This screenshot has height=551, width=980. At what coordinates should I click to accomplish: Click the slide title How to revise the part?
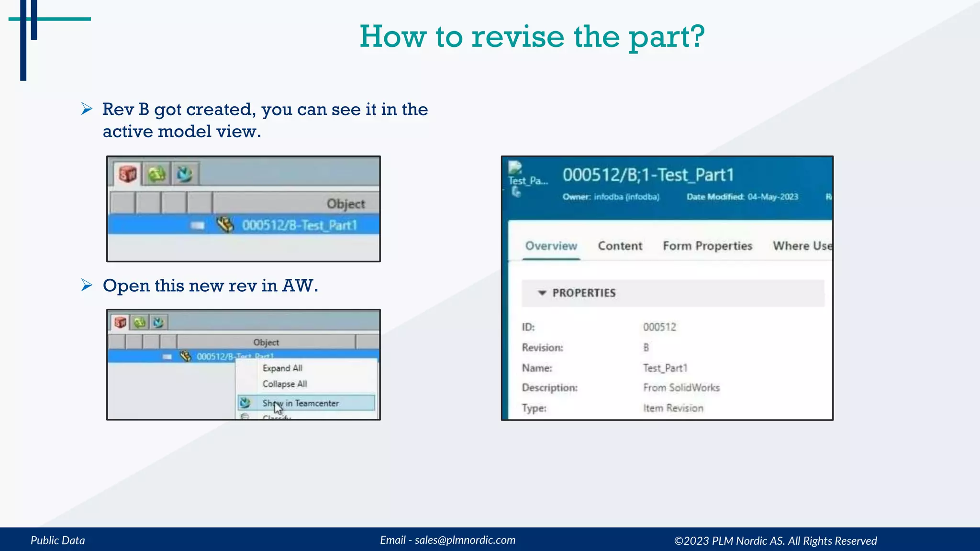pyautogui.click(x=532, y=37)
